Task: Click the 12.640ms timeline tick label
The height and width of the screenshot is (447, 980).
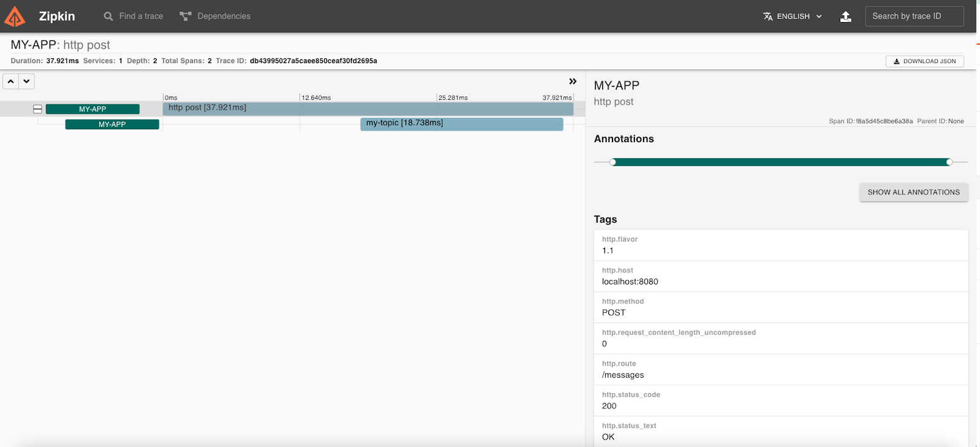Action: pyautogui.click(x=316, y=97)
